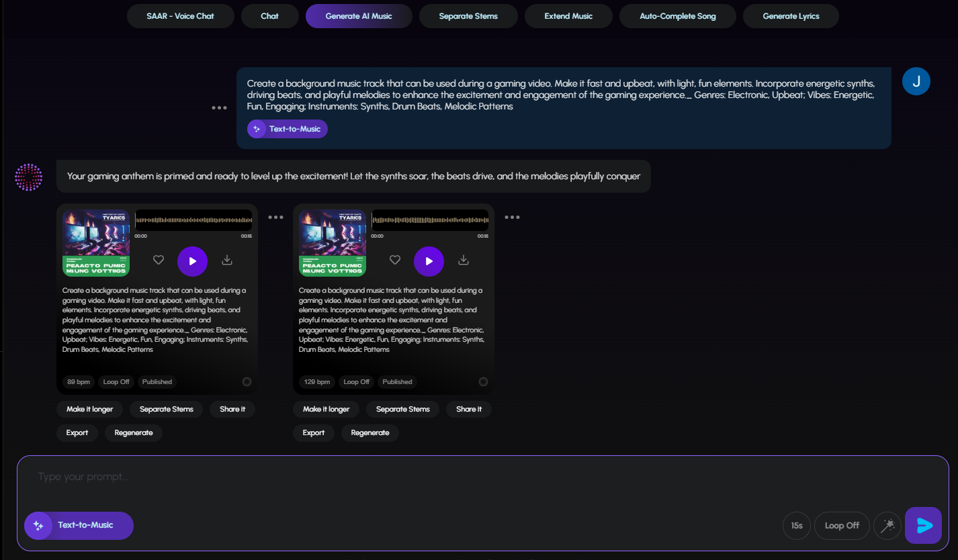The width and height of the screenshot is (958, 560).
Task: Regenerate the 129 bpm track
Action: coord(370,433)
